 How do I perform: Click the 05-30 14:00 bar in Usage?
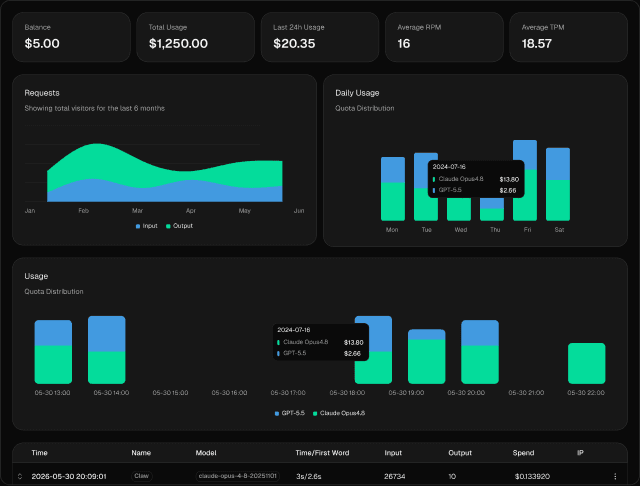(x=107, y=350)
